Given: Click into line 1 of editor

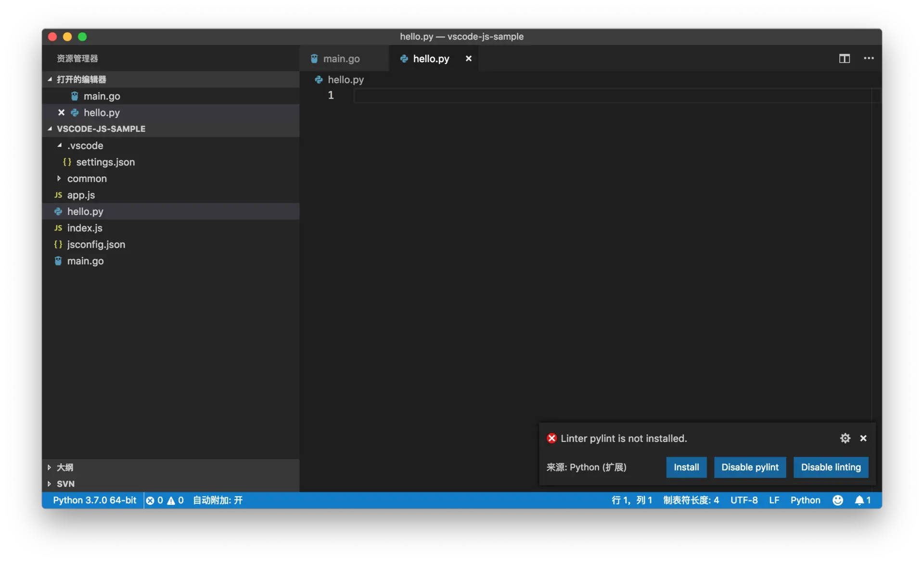Looking at the screenshot, I should [577, 95].
